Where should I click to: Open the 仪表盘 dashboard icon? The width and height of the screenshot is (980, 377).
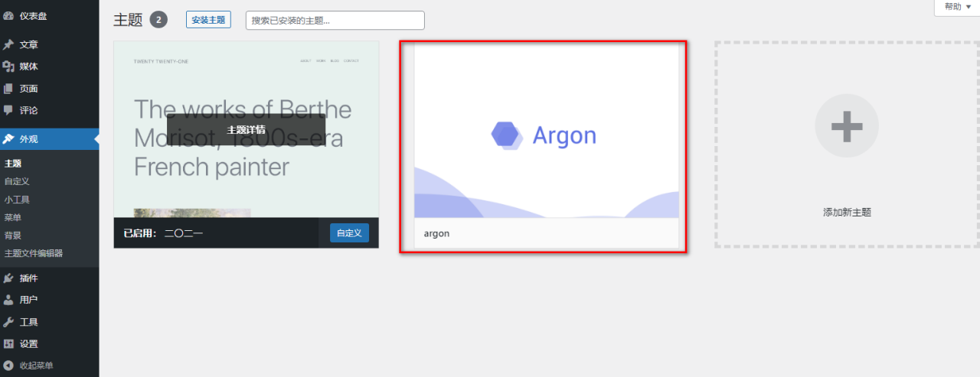point(8,15)
